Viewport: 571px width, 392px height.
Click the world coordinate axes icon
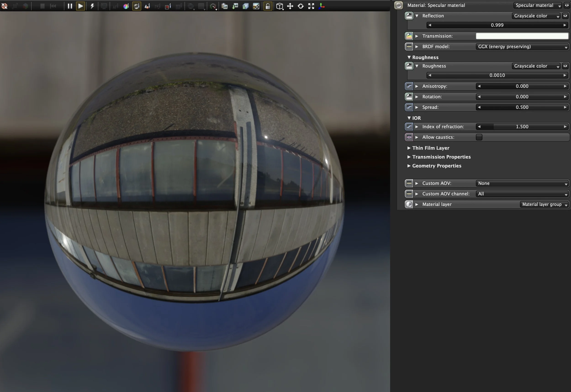pyautogui.click(x=322, y=6)
